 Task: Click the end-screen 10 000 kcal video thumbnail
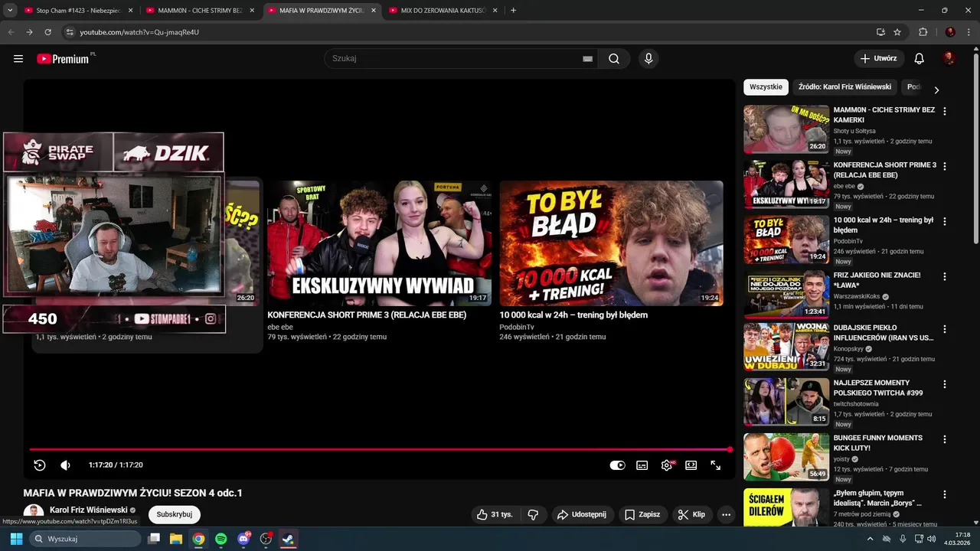[x=611, y=243]
